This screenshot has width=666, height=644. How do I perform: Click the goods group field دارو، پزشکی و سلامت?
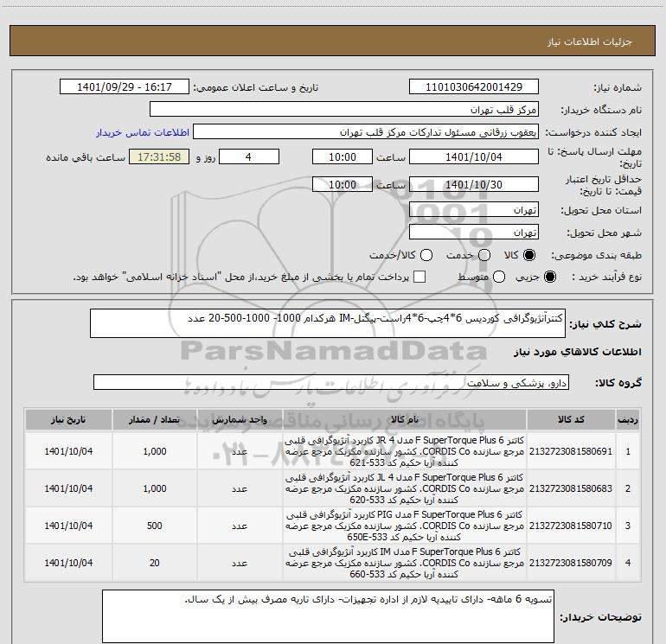[x=331, y=382]
